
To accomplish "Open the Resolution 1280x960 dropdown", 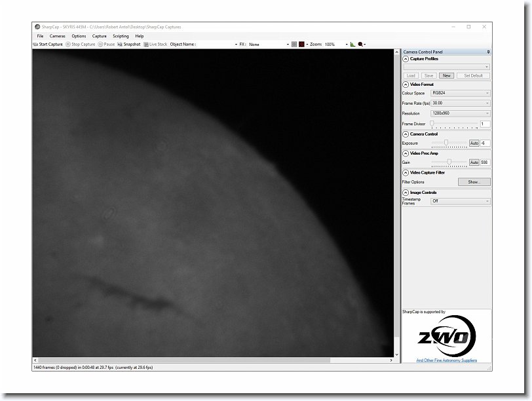I will click(x=460, y=113).
